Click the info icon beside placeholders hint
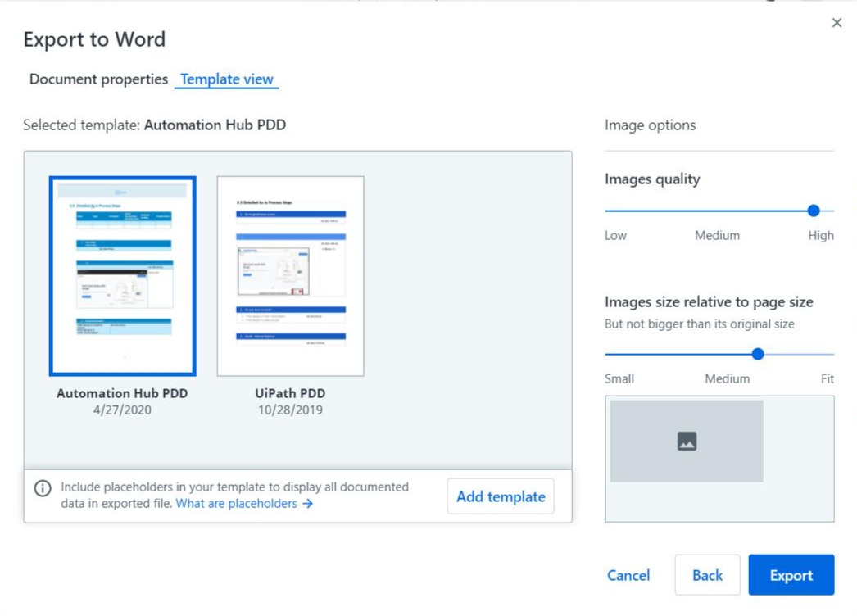Image resolution: width=857 pixels, height=616 pixels. click(43, 488)
